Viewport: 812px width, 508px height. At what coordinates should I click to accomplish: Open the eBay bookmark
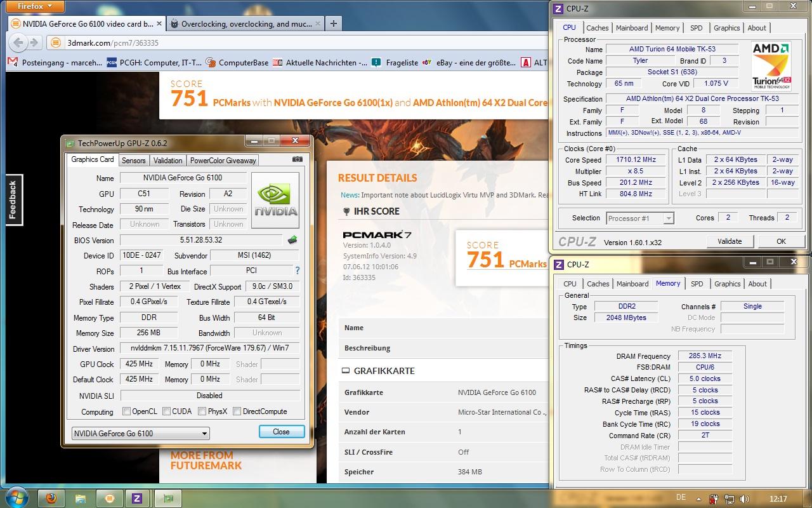(469, 62)
